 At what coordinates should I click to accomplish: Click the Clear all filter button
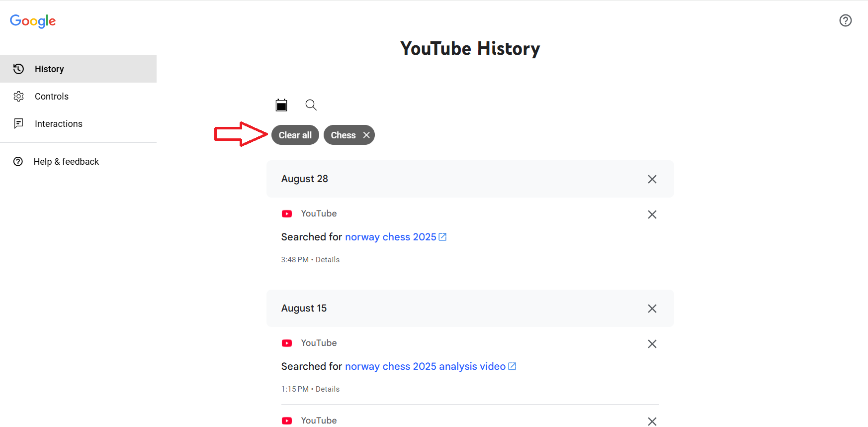pos(295,135)
